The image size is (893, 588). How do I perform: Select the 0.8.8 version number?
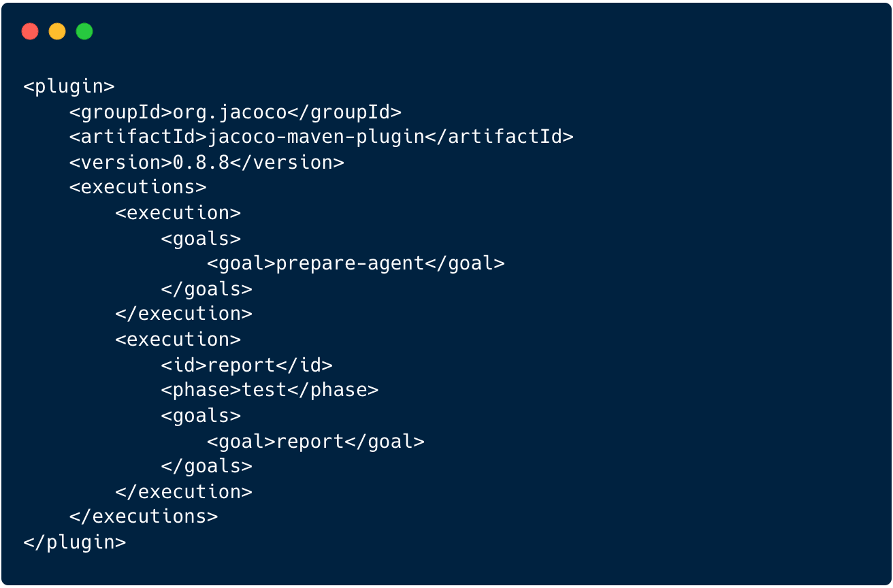tap(201, 163)
